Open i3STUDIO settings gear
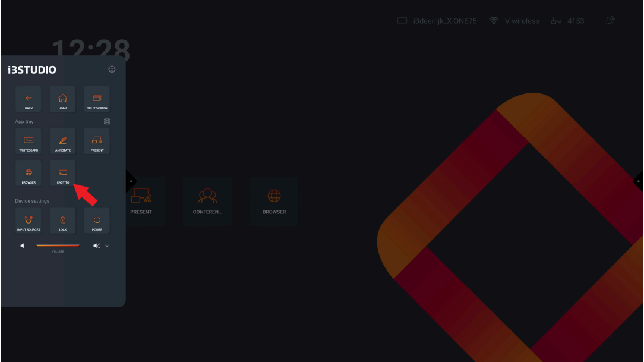The height and width of the screenshot is (362, 644). (x=112, y=70)
